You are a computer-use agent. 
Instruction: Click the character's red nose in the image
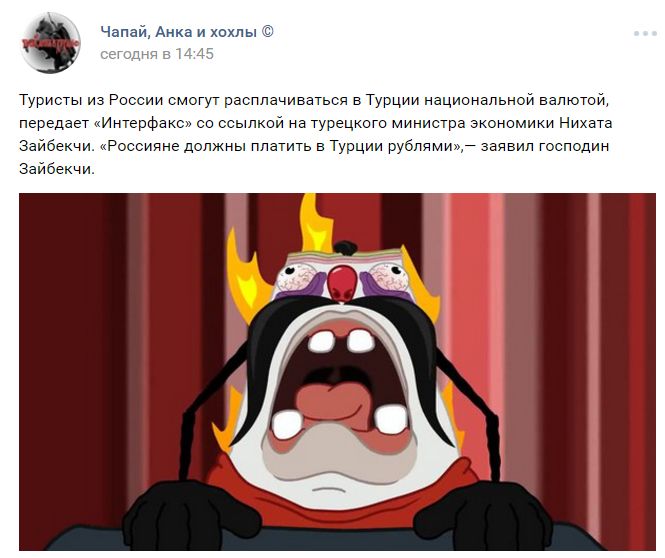(342, 283)
